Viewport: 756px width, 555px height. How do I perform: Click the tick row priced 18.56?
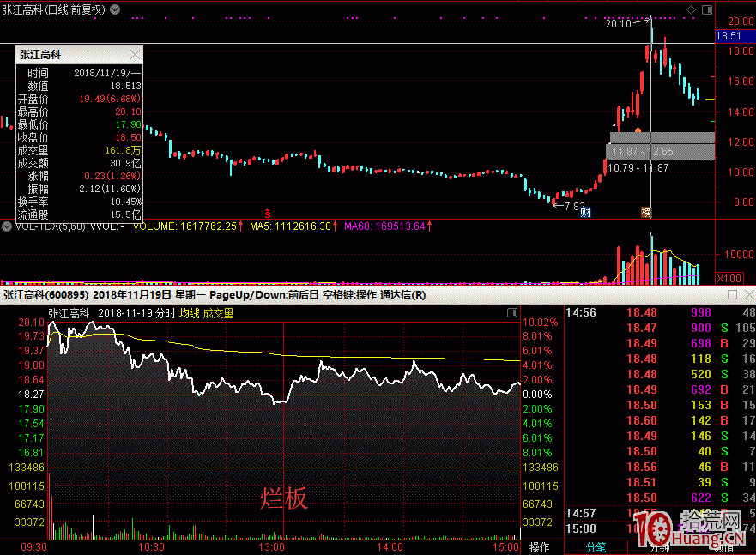point(660,467)
